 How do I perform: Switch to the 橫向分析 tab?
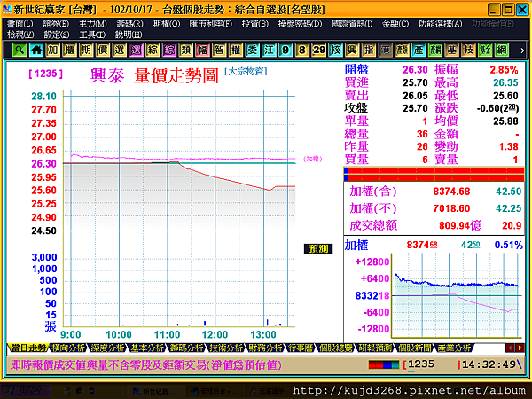(68, 348)
